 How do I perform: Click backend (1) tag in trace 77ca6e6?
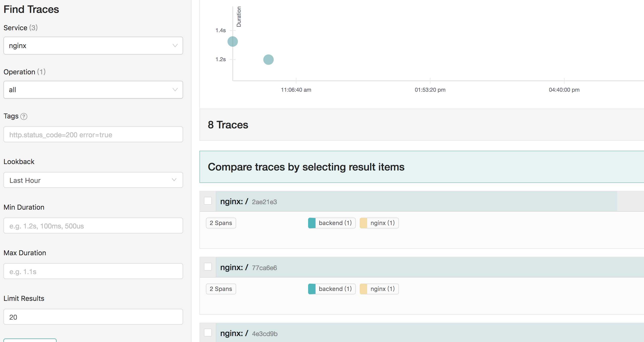tap(332, 289)
